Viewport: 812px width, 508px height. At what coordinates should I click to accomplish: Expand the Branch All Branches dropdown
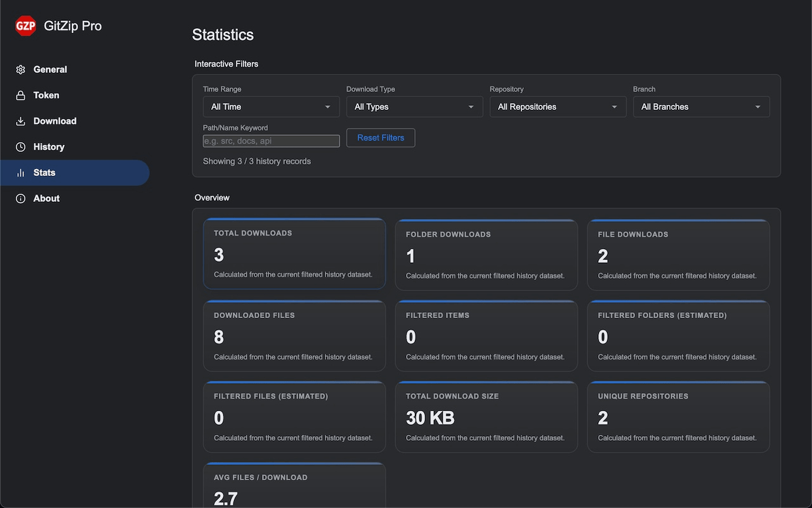click(702, 107)
